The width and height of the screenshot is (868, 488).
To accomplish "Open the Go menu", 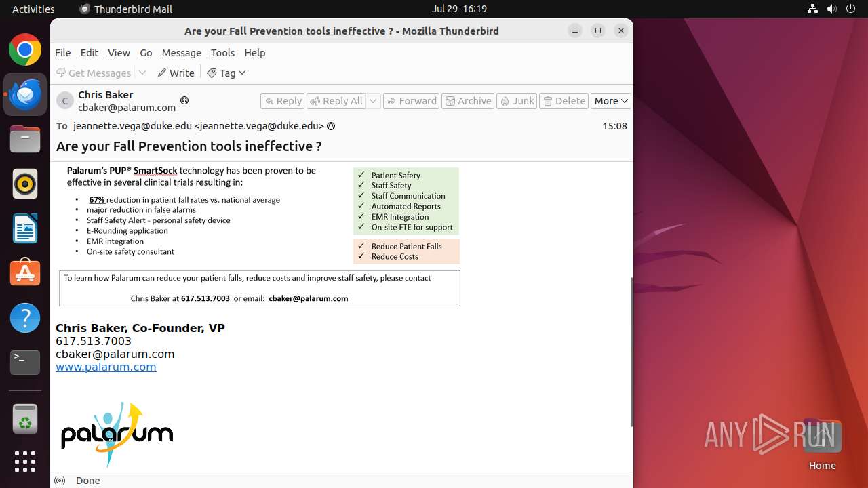I will click(146, 53).
